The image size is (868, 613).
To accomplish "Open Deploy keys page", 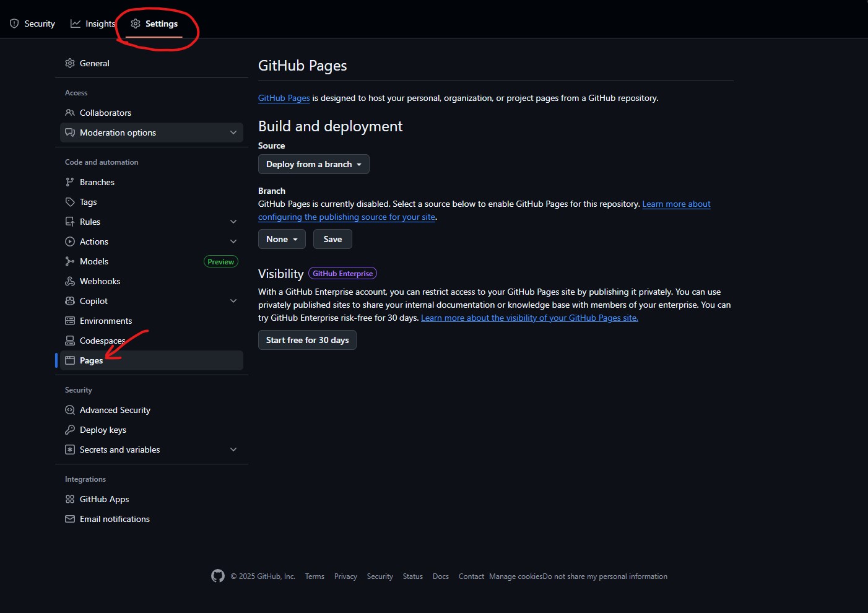I will [x=152, y=430].
